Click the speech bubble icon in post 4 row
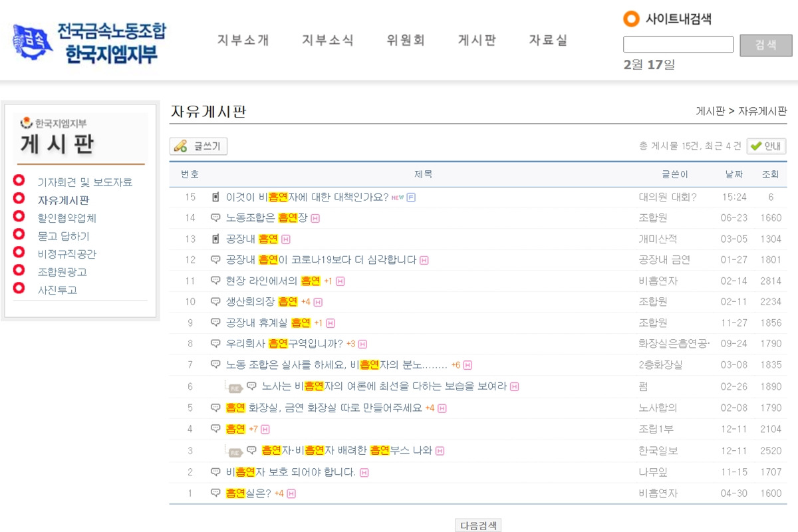The image size is (798, 532). [x=215, y=428]
